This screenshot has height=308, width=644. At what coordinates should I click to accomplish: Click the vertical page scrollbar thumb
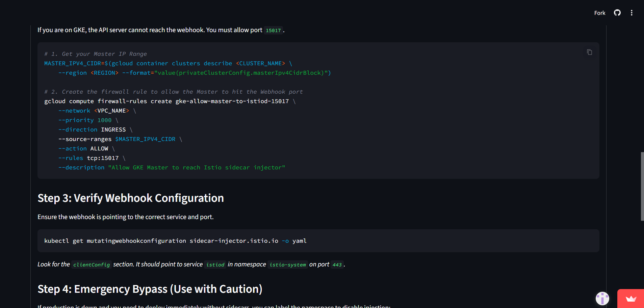coord(642,186)
